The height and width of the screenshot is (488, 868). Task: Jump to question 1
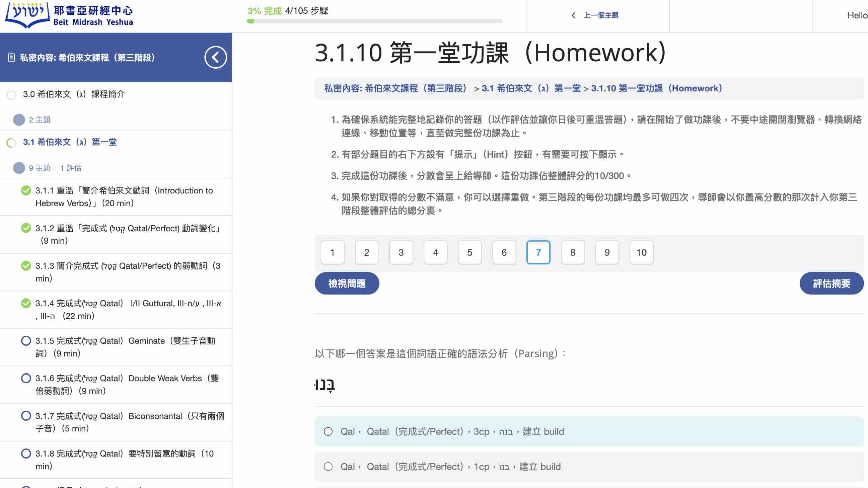[x=332, y=253]
